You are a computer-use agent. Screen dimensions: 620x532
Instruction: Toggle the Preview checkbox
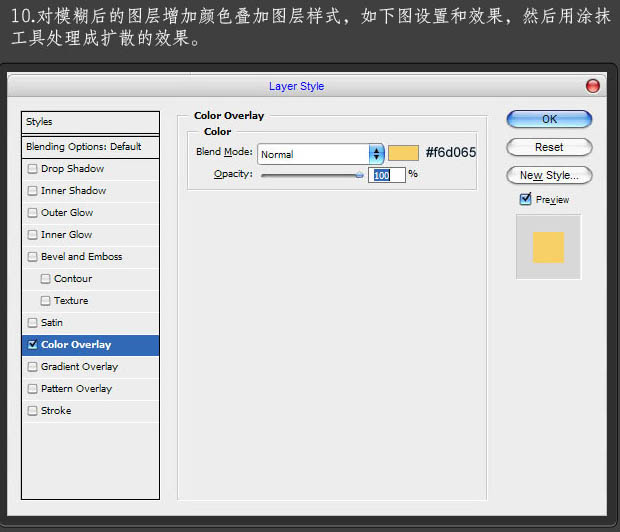coord(526,199)
